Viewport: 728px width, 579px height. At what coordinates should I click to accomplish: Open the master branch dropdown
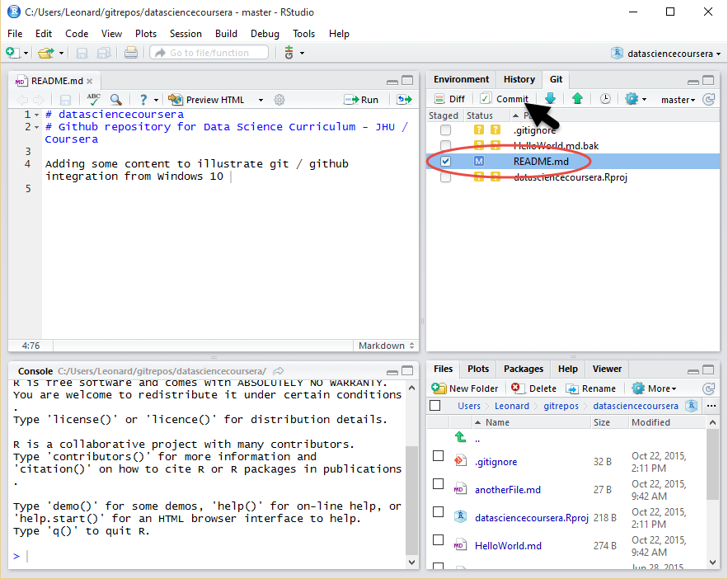679,100
